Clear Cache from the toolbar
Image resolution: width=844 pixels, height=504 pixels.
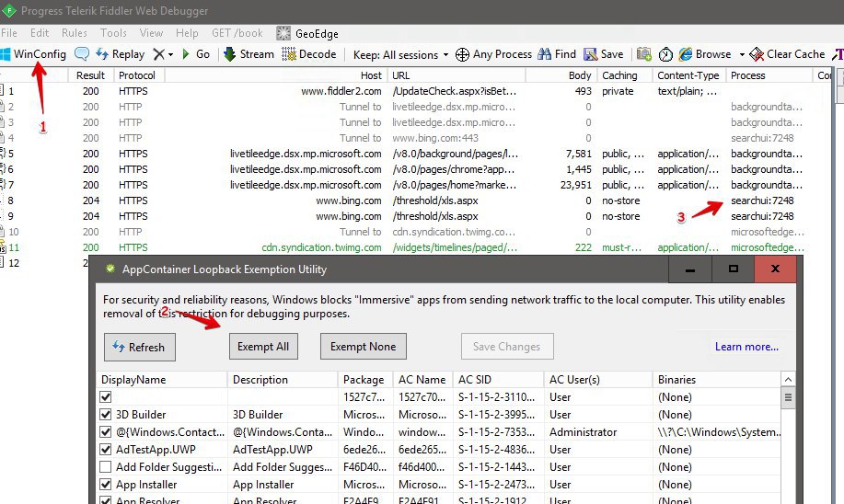coord(787,54)
